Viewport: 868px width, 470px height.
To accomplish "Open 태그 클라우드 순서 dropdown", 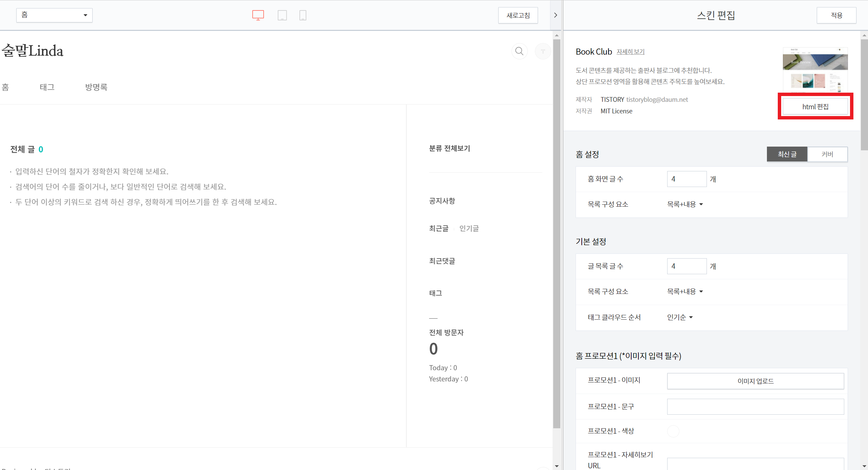I will 680,317.
